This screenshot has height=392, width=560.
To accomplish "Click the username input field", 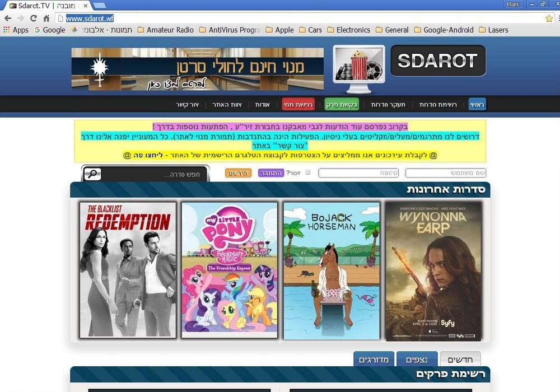I will (x=445, y=173).
